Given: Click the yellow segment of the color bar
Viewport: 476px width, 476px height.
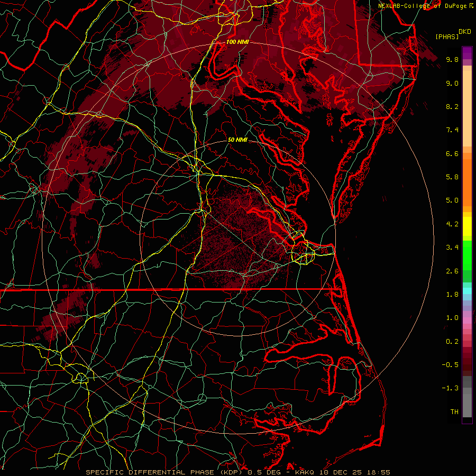Looking at the screenshot, I should pyautogui.click(x=467, y=226).
